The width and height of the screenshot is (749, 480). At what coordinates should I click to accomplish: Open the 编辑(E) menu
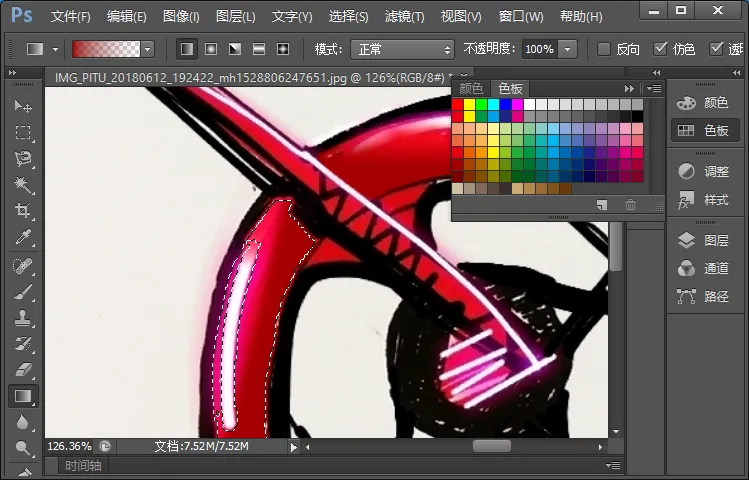126,17
